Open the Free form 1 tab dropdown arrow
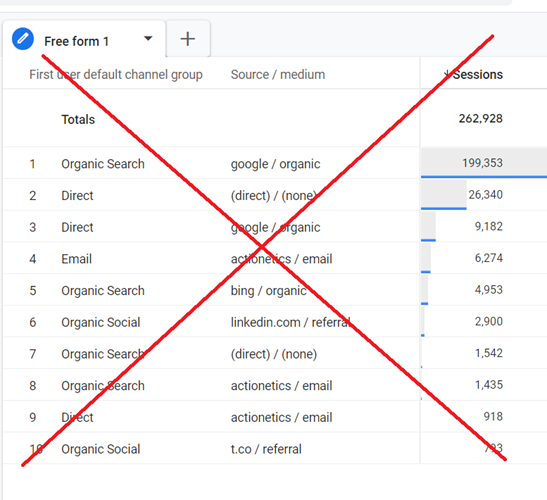This screenshot has height=500, width=547. (x=148, y=38)
